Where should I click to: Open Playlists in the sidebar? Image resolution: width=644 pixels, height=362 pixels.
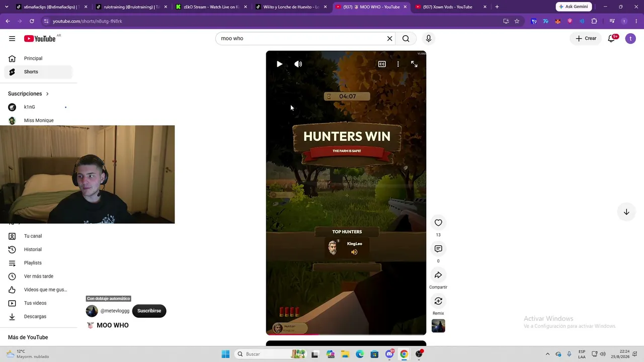38,263
